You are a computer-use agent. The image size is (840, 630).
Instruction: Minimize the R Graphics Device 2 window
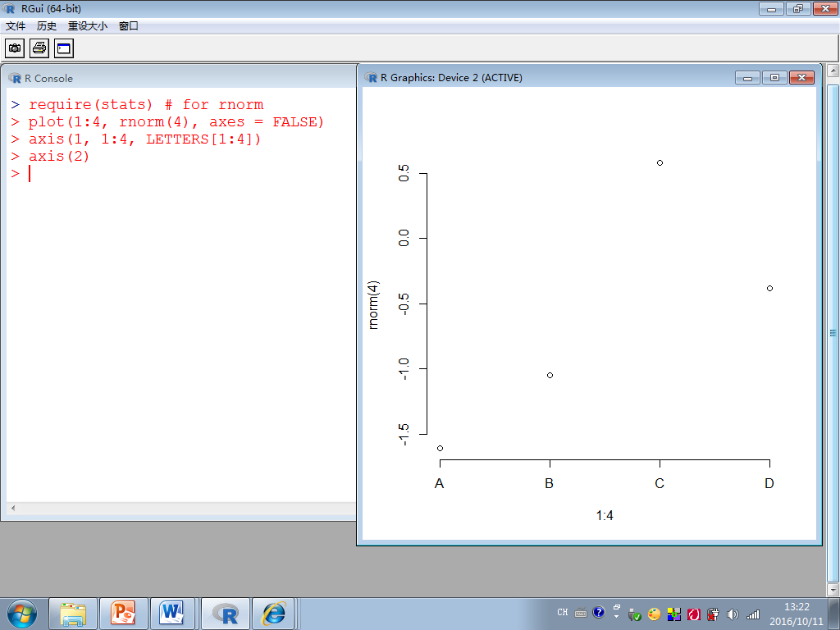pyautogui.click(x=747, y=78)
